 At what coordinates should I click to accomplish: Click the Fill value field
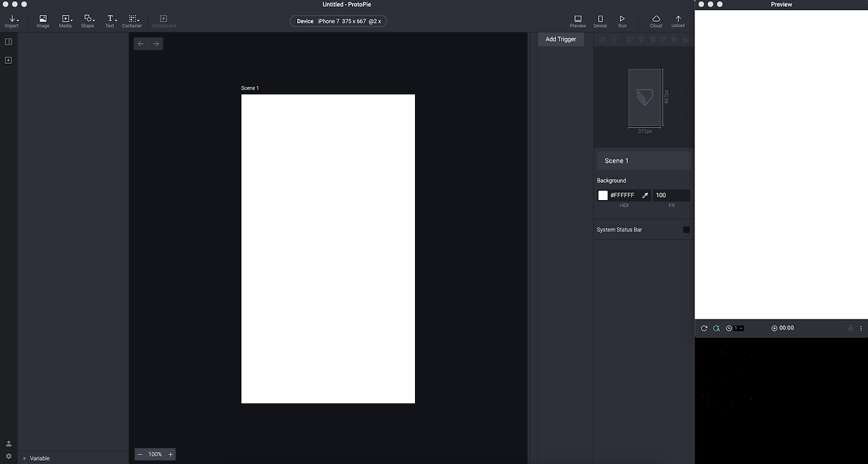(671, 195)
